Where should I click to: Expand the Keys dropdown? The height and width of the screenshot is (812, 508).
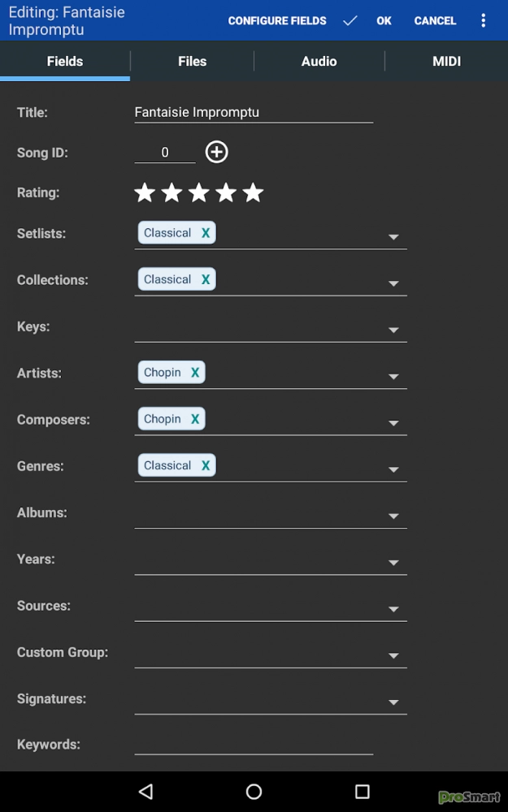(393, 330)
